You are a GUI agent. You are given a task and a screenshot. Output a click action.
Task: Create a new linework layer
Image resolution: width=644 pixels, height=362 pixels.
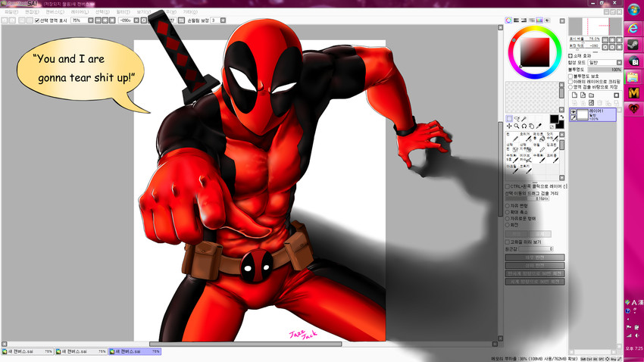pyautogui.click(x=583, y=95)
